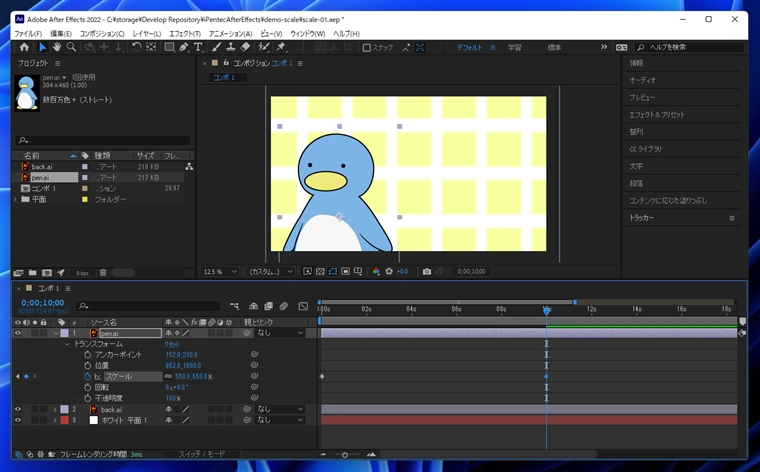Select the Zoom tool in toolbar
The image size is (760, 472).
[x=71, y=47]
